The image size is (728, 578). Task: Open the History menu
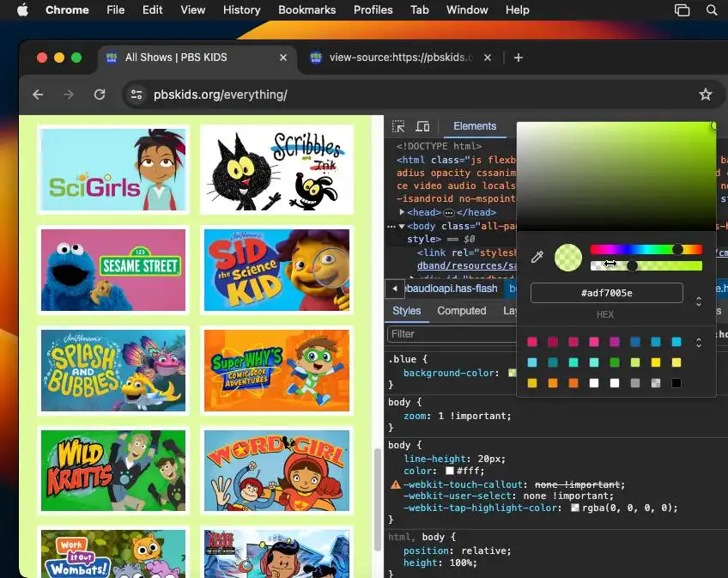[x=241, y=9]
